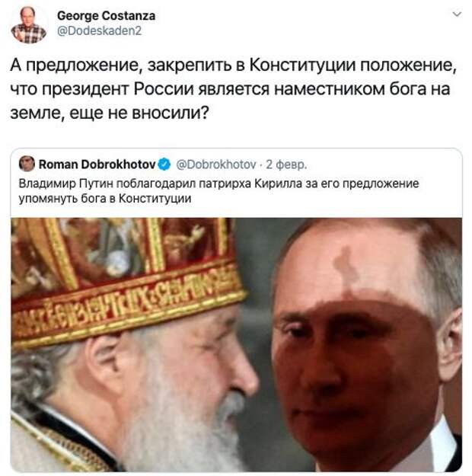Click the headdress's gold inscription band
The image size is (472, 476).
point(127,307)
